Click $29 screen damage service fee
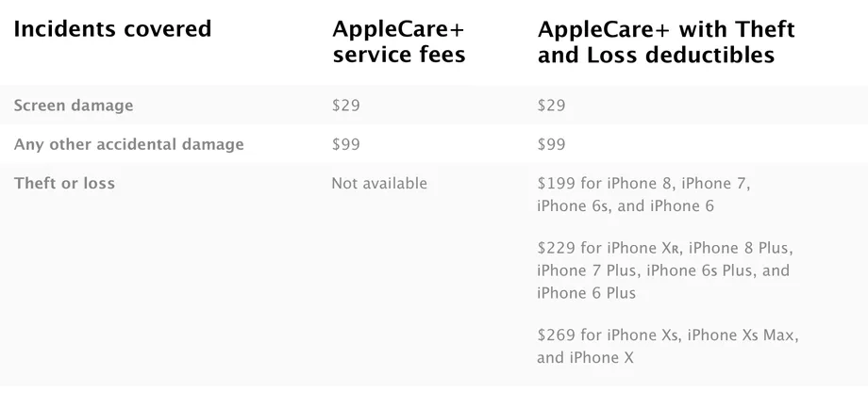868x409 pixels. [345, 106]
